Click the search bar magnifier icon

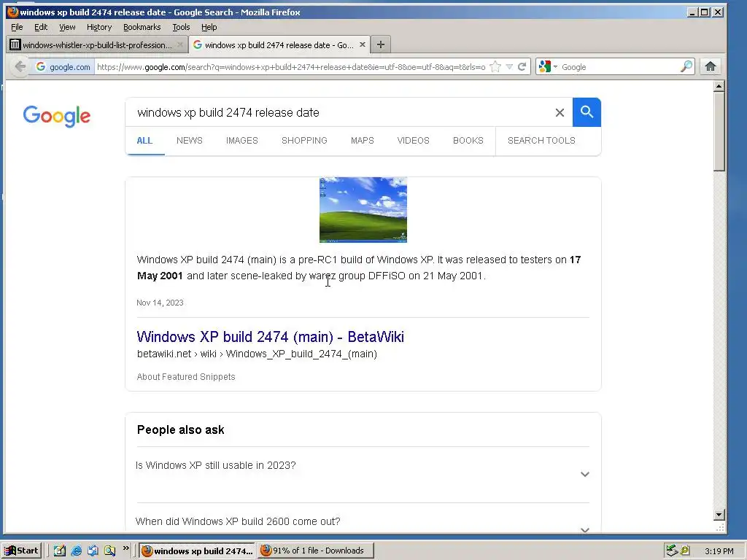686,66
